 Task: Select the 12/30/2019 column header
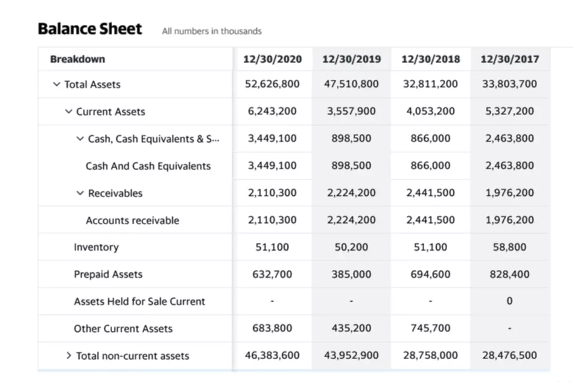coord(352,59)
